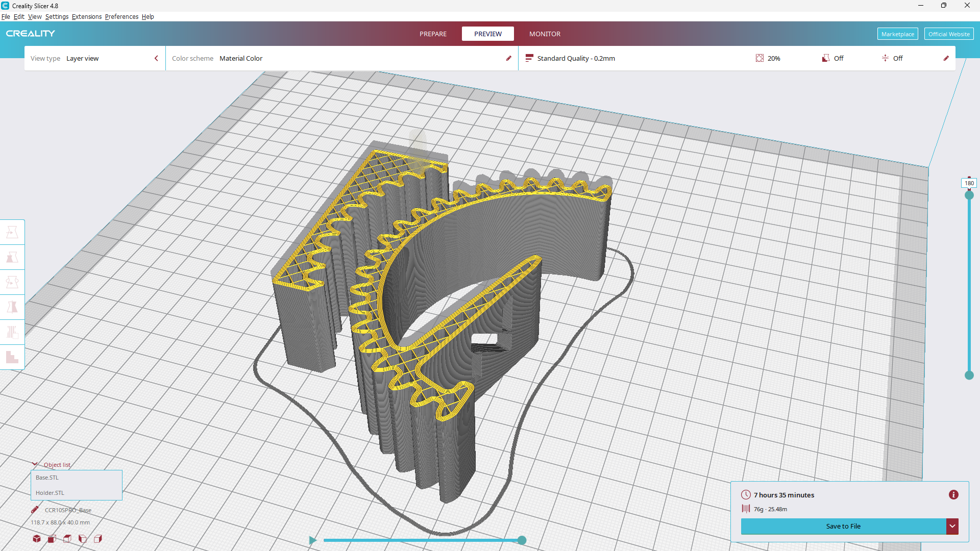Click the print info icon near time estimate
The width and height of the screenshot is (980, 551).
coord(953,495)
